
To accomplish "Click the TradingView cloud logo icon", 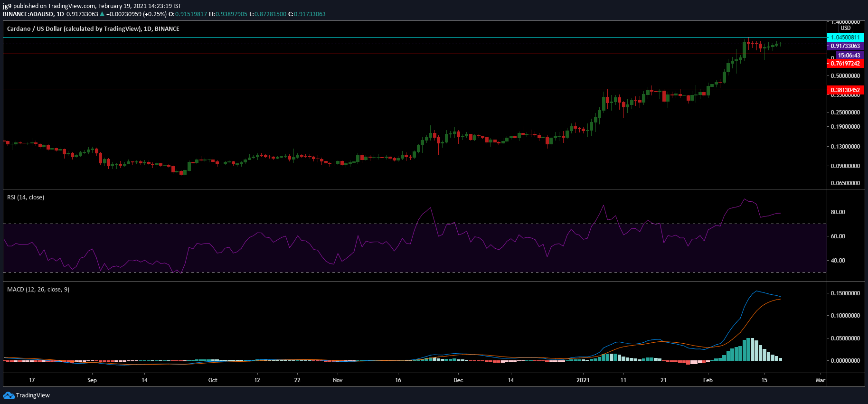I will [x=9, y=395].
